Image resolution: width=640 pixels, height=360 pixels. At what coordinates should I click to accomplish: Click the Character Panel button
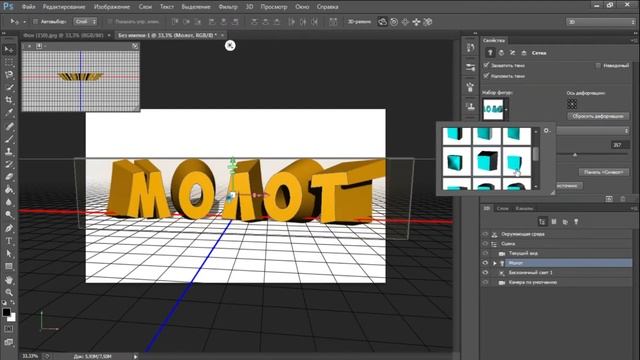pyautogui.click(x=603, y=172)
